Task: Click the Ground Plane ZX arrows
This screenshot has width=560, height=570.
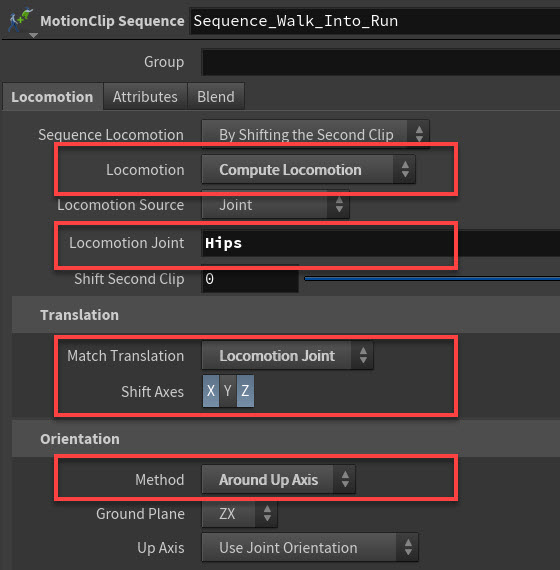Action: tap(267, 514)
